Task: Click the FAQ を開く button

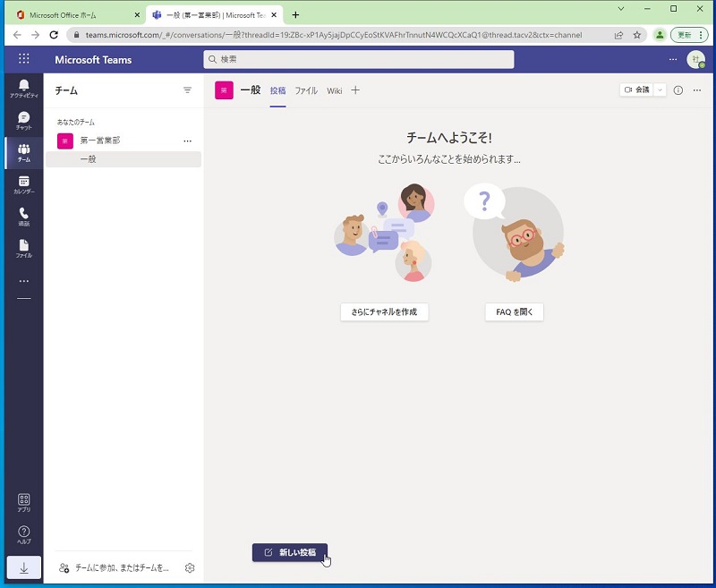Action: click(514, 311)
